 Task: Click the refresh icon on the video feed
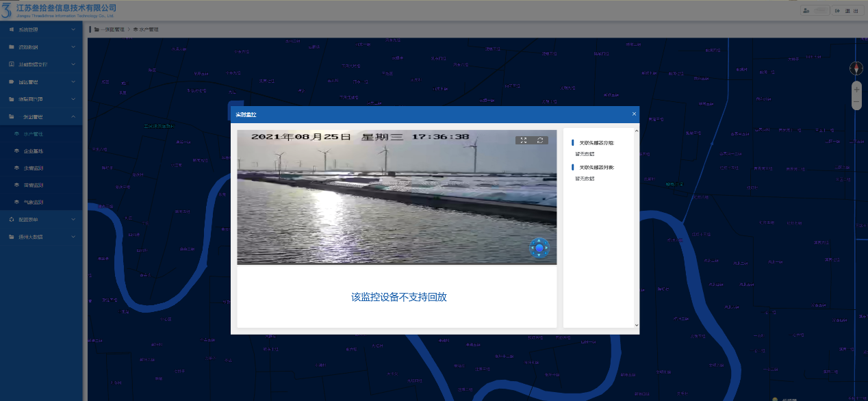coord(540,140)
